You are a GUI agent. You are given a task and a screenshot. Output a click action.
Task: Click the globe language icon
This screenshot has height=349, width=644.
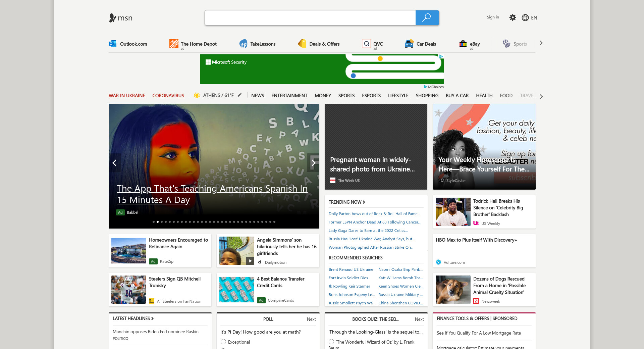tap(525, 18)
